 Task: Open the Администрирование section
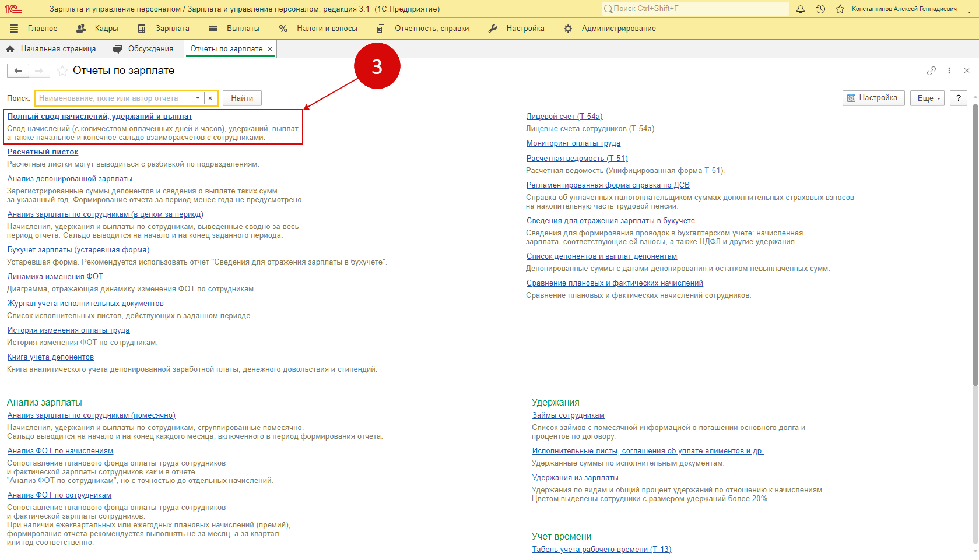coord(610,29)
